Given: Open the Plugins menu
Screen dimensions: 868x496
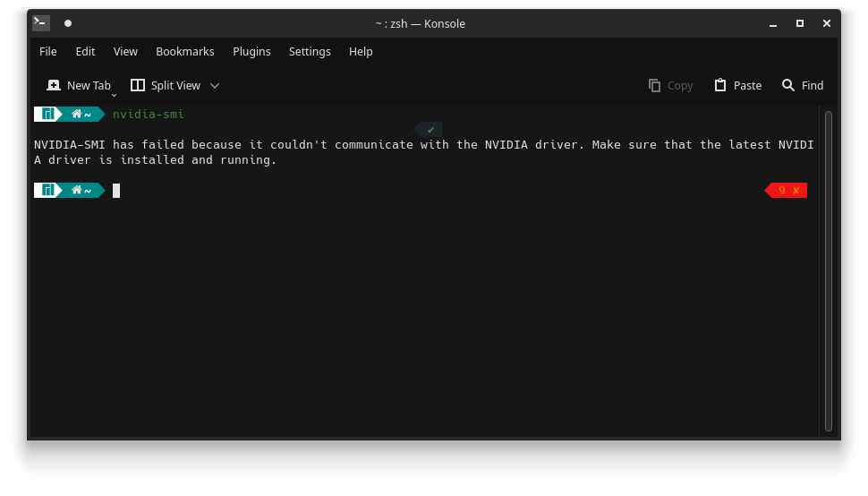Looking at the screenshot, I should (251, 52).
